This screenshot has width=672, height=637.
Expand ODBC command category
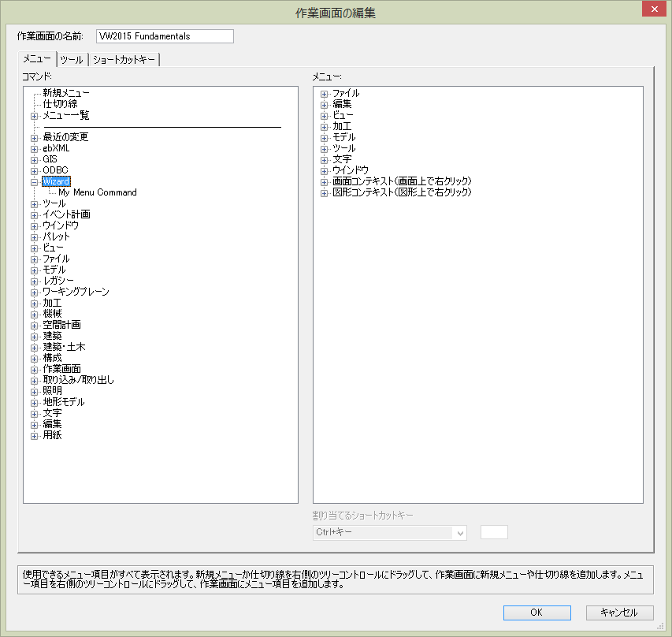(x=35, y=171)
